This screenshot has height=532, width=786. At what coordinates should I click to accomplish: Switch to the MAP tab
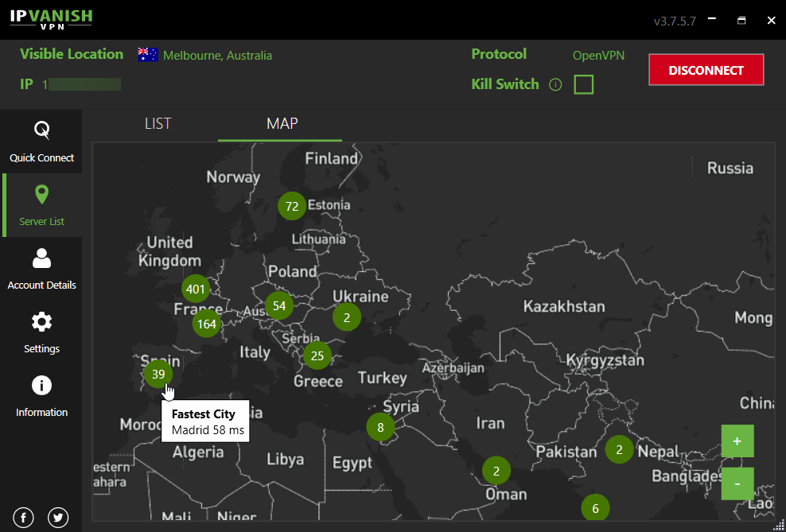pos(282,124)
